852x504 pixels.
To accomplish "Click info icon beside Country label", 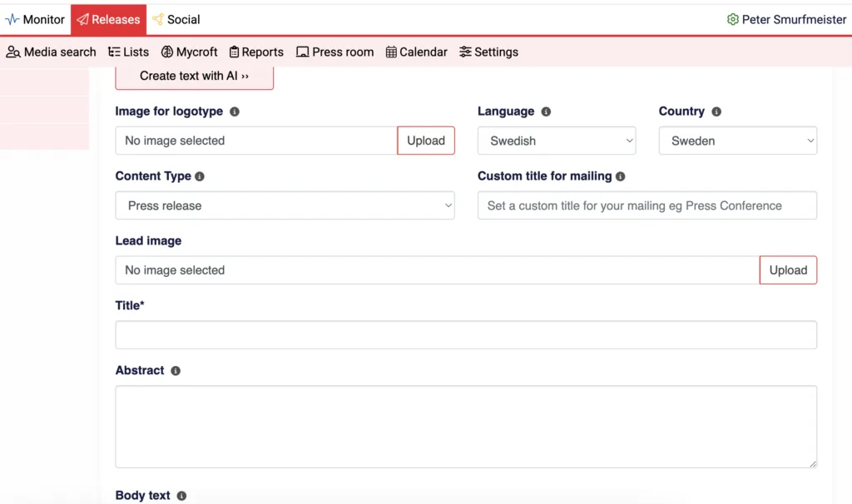I will point(716,111).
